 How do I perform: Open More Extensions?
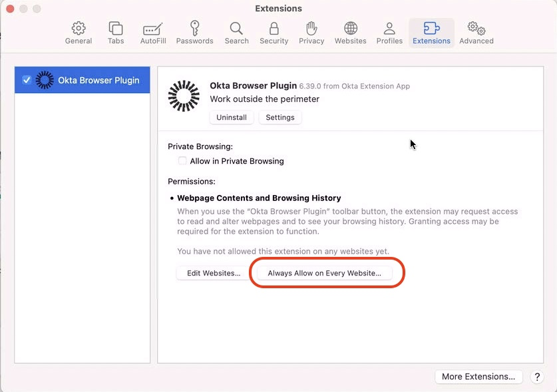pos(478,377)
